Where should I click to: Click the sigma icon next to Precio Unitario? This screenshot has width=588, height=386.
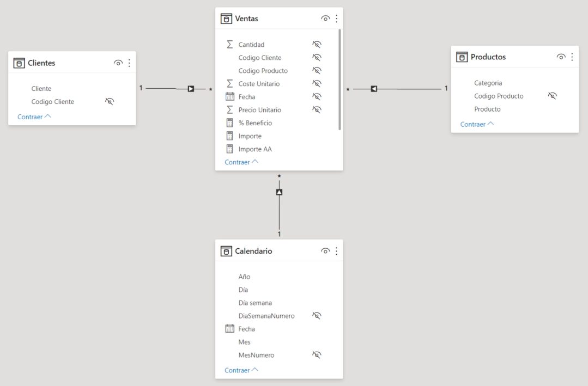point(229,109)
